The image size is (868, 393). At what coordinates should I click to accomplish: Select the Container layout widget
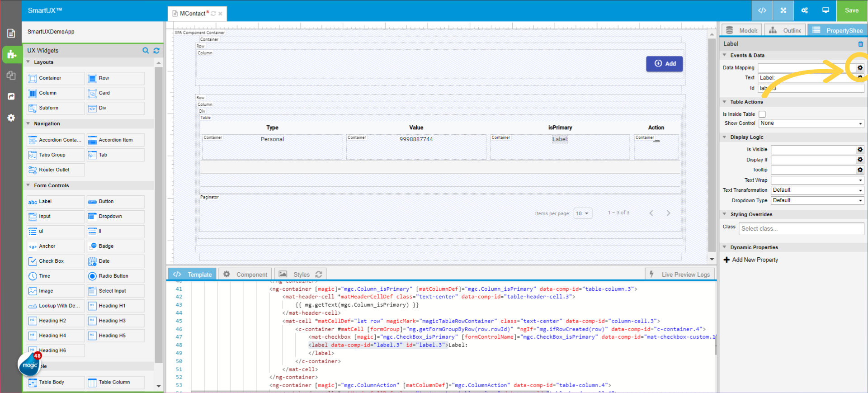click(56, 78)
